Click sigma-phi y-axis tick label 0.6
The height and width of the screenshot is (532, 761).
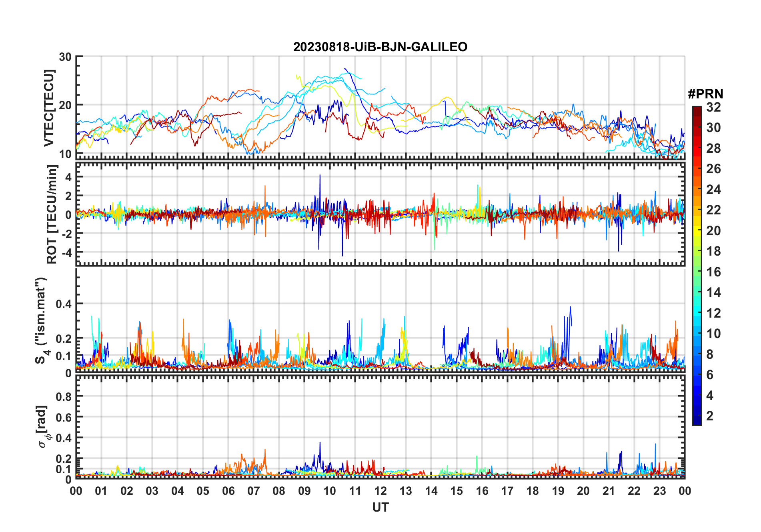tap(64, 417)
